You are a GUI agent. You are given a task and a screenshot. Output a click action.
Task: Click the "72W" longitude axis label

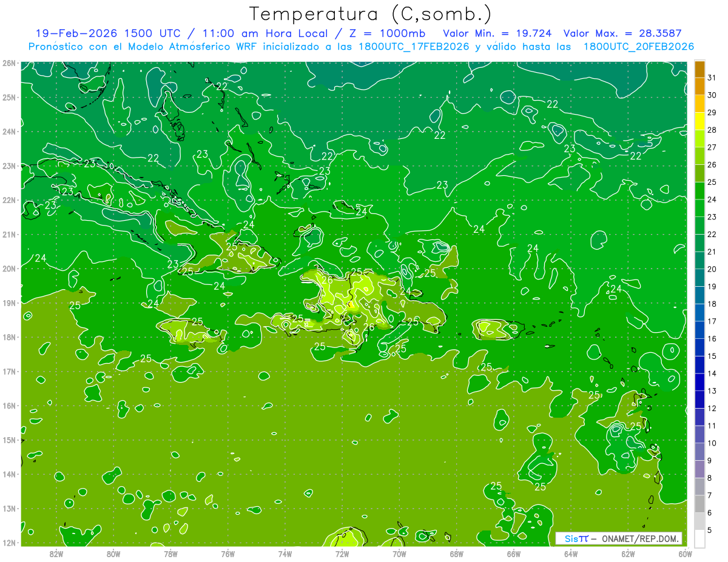click(x=342, y=554)
